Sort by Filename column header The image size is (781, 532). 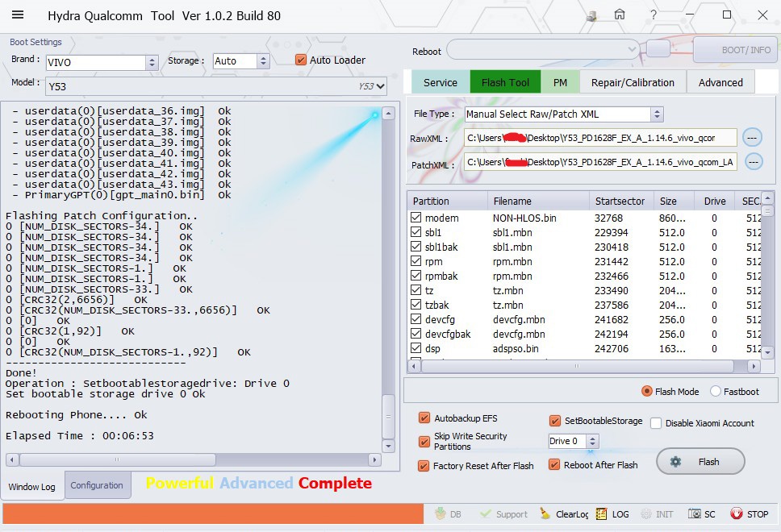coord(538,201)
